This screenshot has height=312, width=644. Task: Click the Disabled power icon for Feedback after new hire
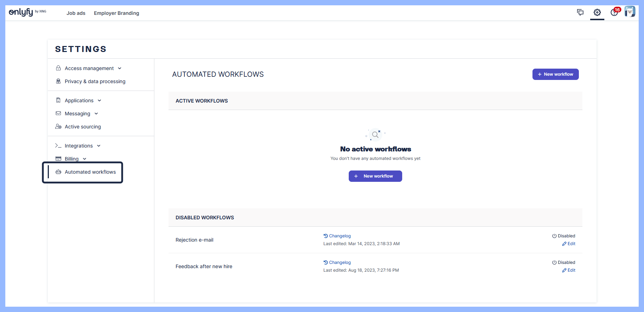(554, 262)
